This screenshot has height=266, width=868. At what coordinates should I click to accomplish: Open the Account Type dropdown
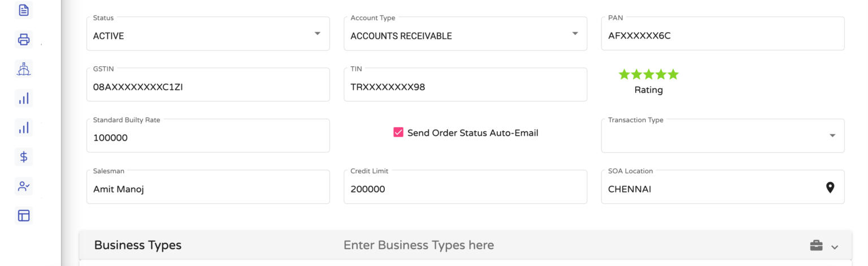coord(465,33)
